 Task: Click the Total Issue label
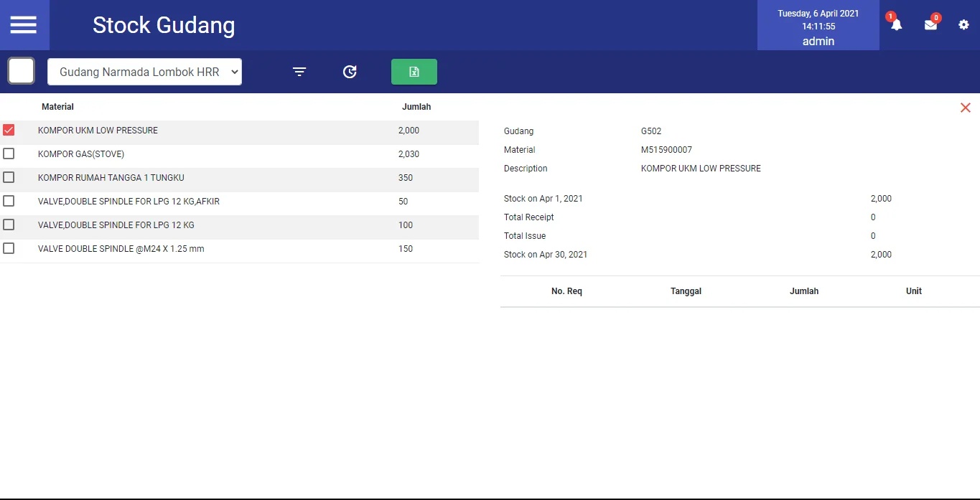click(525, 236)
